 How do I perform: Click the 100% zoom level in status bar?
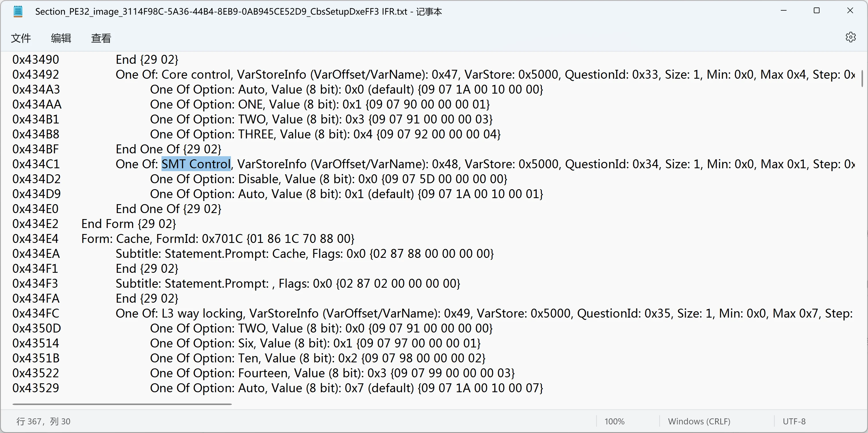click(x=614, y=421)
